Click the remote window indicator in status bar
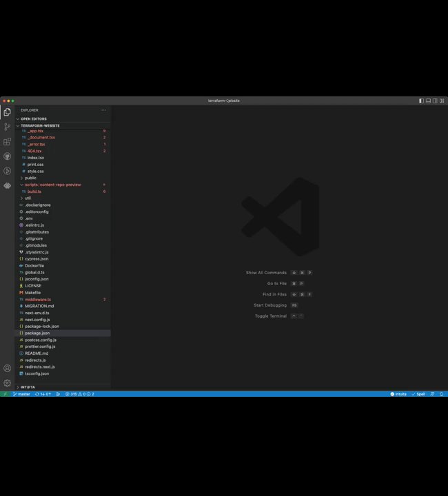Image resolution: width=448 pixels, height=496 pixels. point(5,394)
